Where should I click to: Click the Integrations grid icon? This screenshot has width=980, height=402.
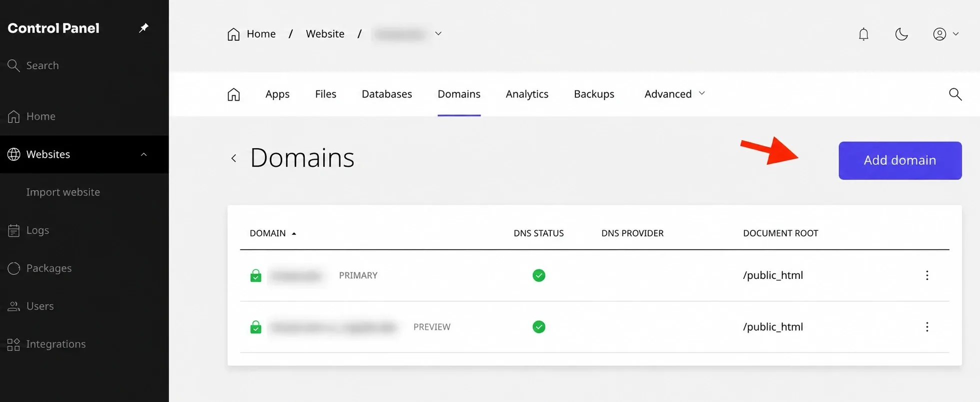coord(14,344)
